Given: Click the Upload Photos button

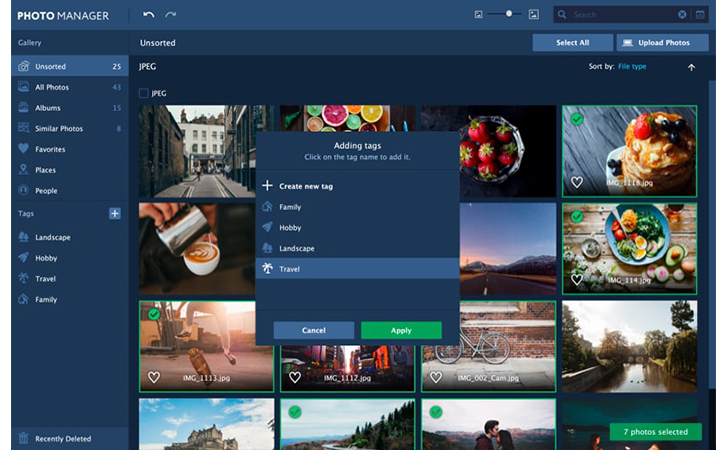Looking at the screenshot, I should [656, 43].
